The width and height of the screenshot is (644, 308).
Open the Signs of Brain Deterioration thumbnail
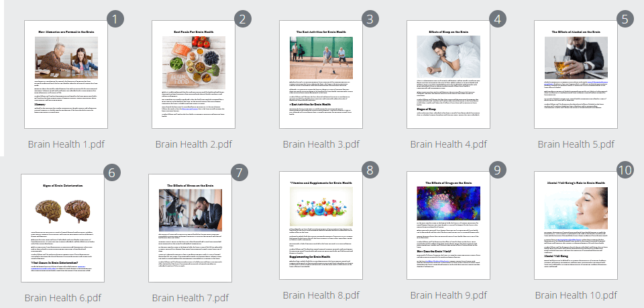click(63, 228)
